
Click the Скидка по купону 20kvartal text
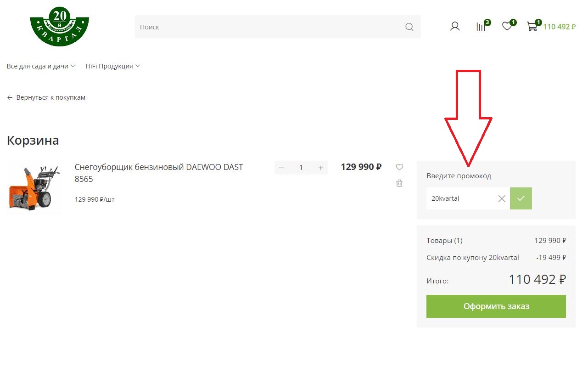coord(473,257)
